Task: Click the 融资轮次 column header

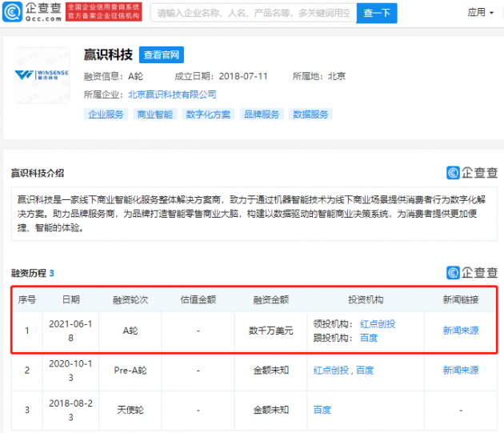Action: coord(130,300)
